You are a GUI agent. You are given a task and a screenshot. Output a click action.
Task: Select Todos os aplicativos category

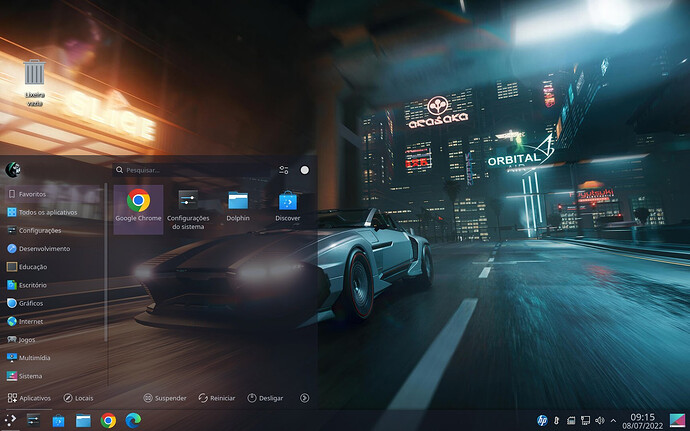click(x=54, y=212)
